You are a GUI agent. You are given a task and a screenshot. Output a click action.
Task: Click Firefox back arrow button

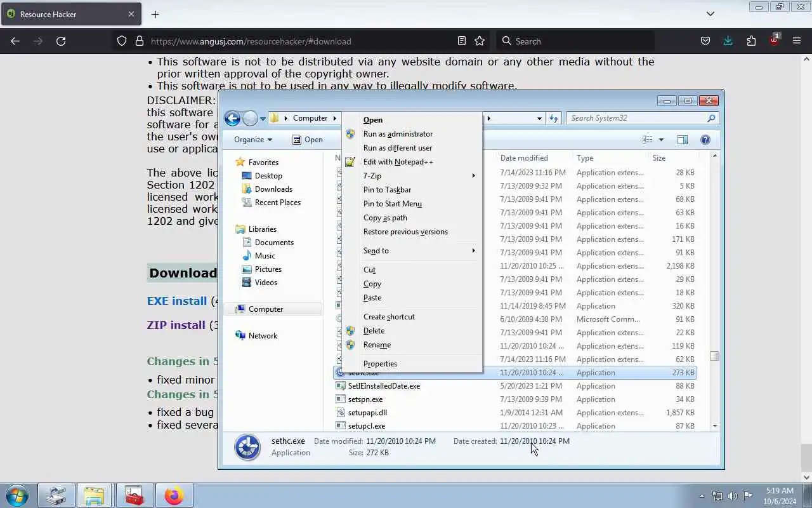[x=15, y=41]
